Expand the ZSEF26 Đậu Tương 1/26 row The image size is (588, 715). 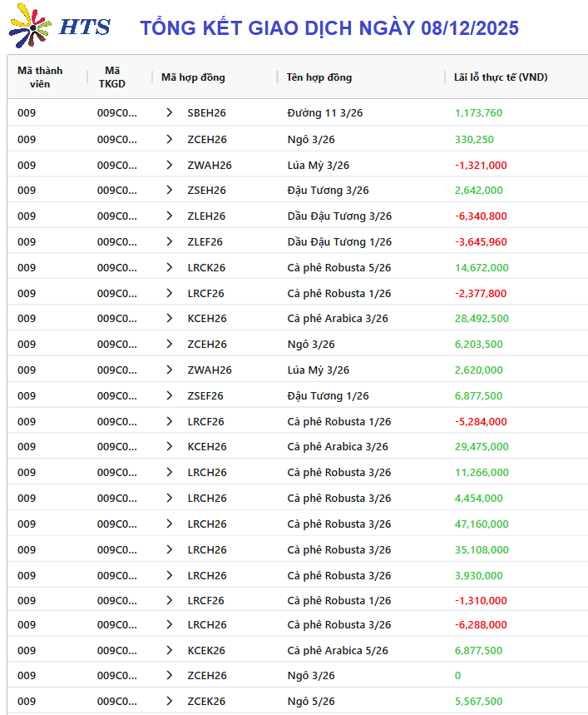[170, 395]
